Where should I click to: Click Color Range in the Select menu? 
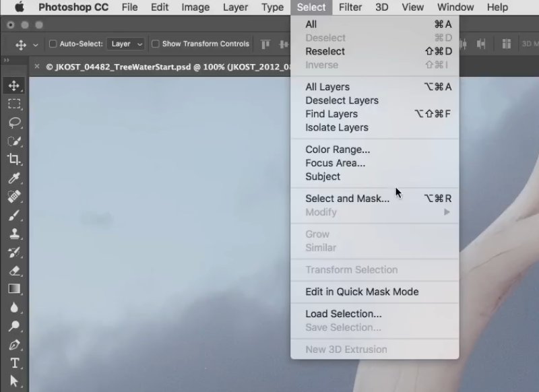338,150
